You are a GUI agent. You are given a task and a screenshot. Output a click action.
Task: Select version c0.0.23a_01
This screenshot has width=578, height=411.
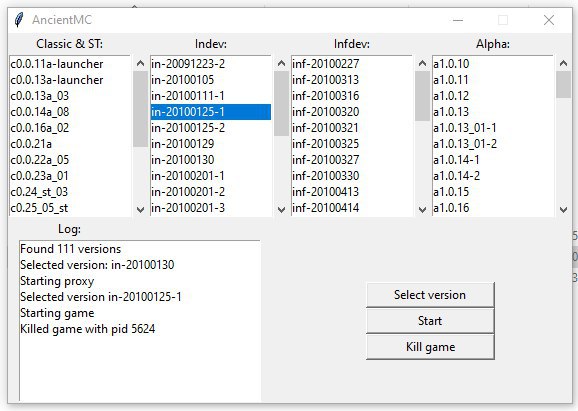(70, 176)
